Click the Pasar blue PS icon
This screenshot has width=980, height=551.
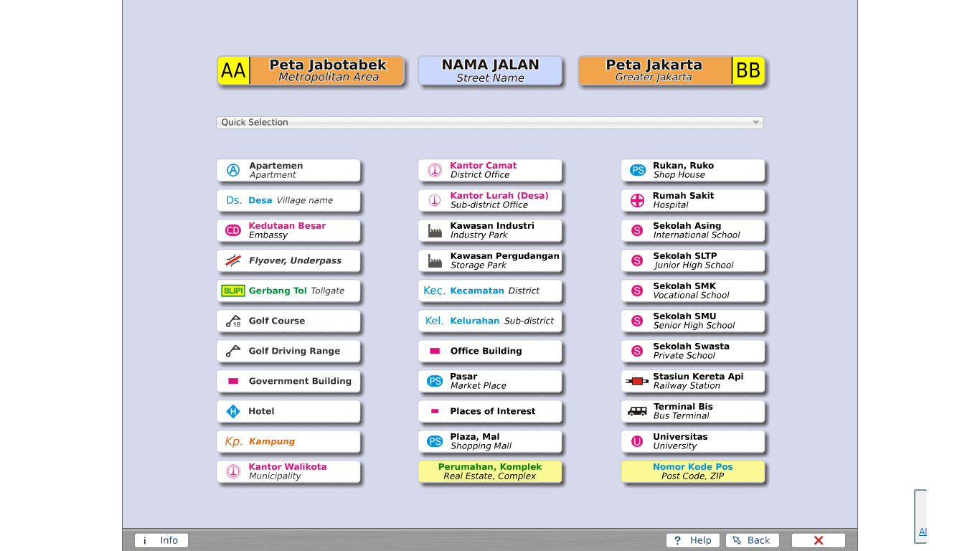pyautogui.click(x=435, y=381)
